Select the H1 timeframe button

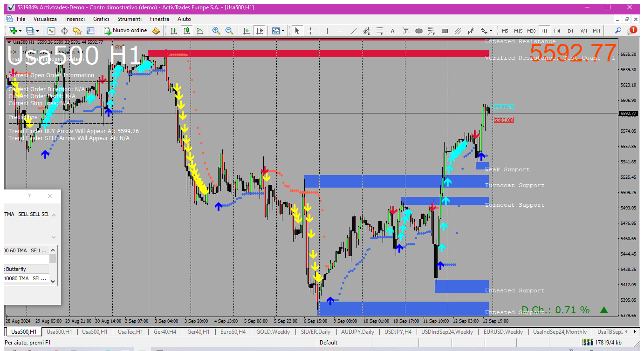tap(544, 31)
